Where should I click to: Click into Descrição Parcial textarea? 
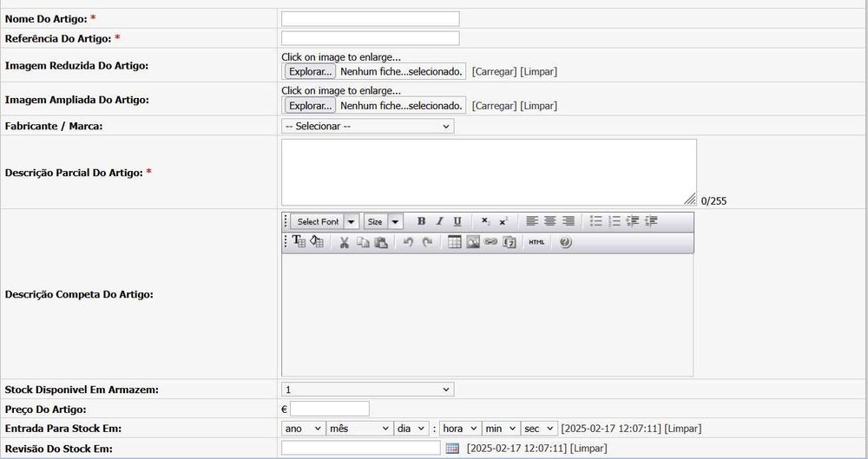tap(489, 172)
